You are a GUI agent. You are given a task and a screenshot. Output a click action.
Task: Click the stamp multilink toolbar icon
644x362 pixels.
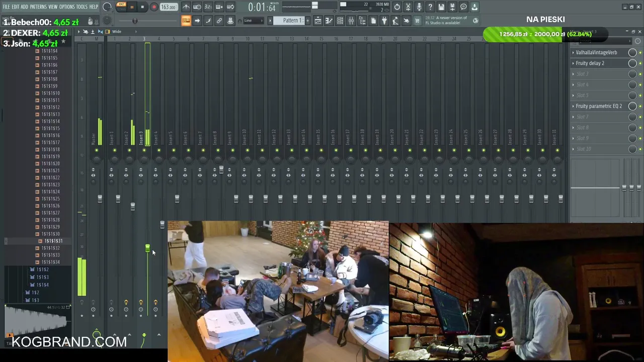pos(230,21)
